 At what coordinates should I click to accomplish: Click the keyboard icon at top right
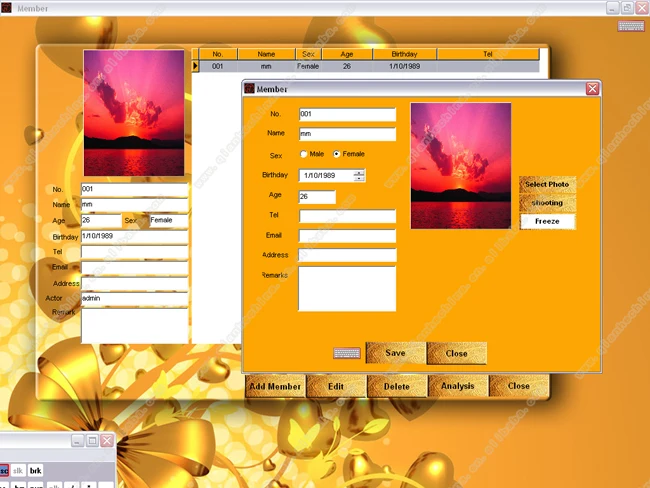point(631,26)
